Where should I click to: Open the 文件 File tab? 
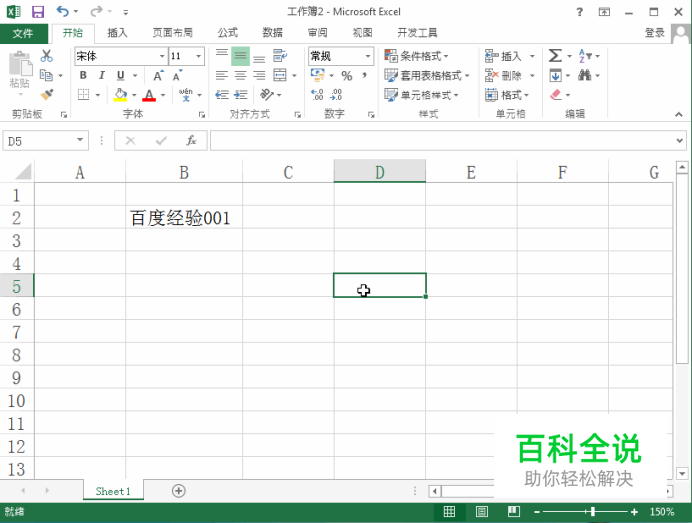[23, 33]
